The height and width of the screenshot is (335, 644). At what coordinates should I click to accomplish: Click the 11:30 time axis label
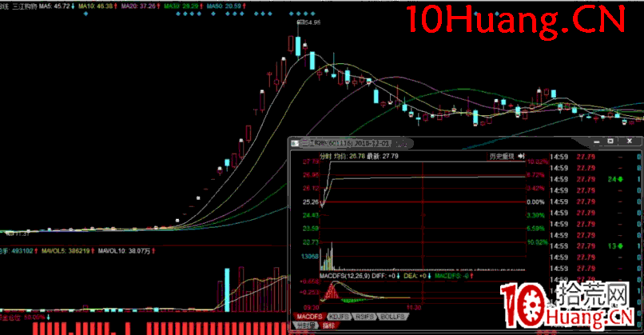(414, 308)
